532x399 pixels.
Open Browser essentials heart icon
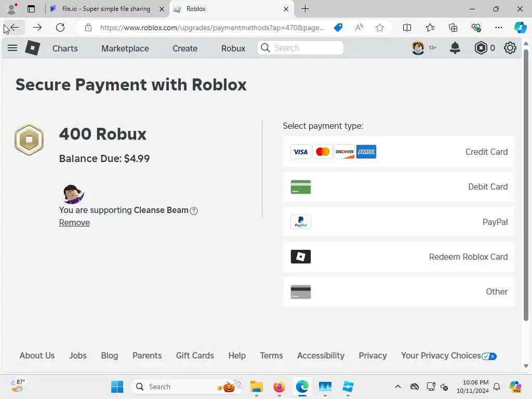click(476, 28)
